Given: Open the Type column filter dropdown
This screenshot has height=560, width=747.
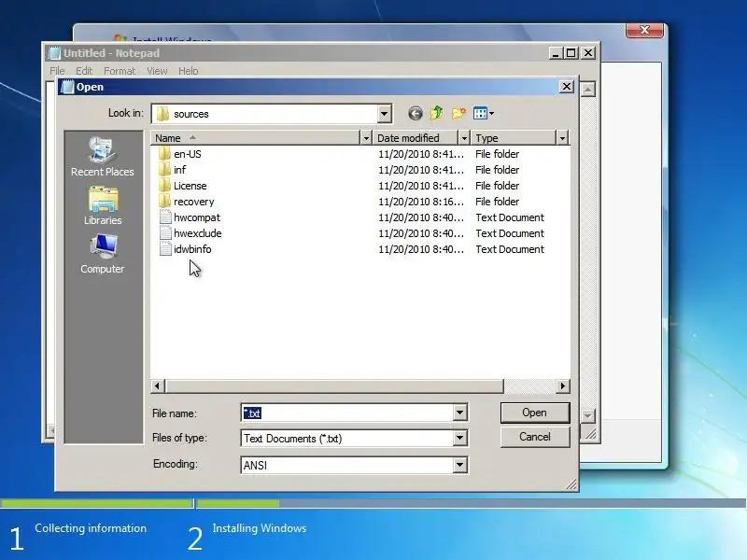Looking at the screenshot, I should point(562,138).
